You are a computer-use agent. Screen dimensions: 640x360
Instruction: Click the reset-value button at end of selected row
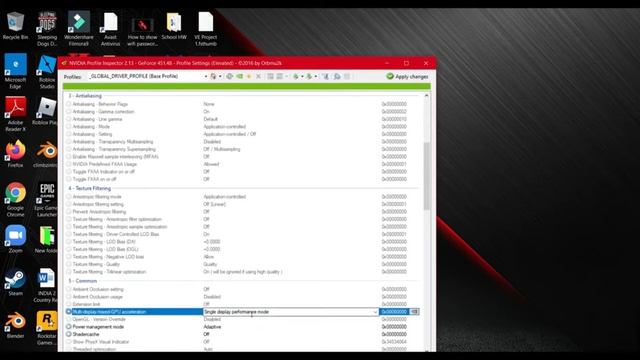[414, 312]
